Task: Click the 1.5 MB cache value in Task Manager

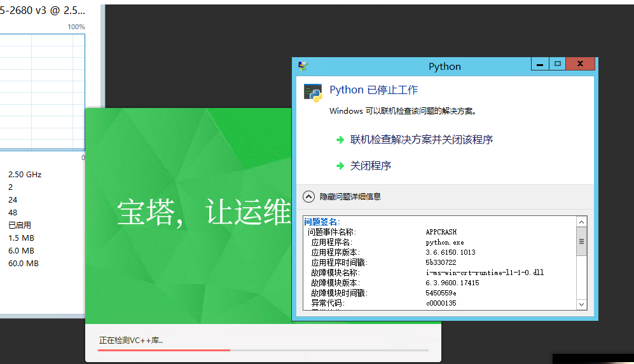Action: pos(21,238)
